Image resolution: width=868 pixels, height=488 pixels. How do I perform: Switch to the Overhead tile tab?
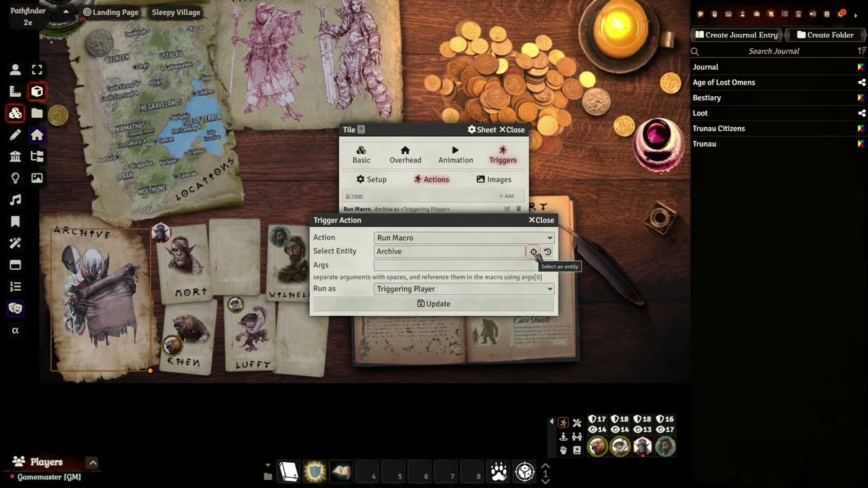(405, 155)
